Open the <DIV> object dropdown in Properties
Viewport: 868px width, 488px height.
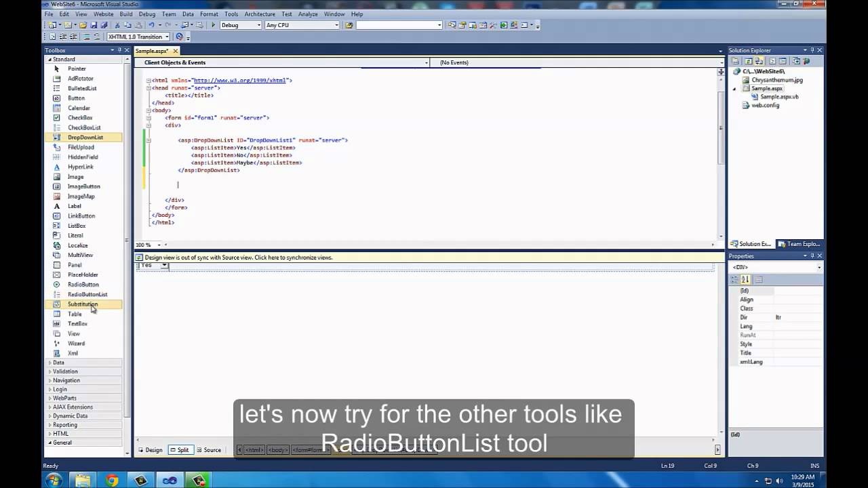click(x=776, y=267)
